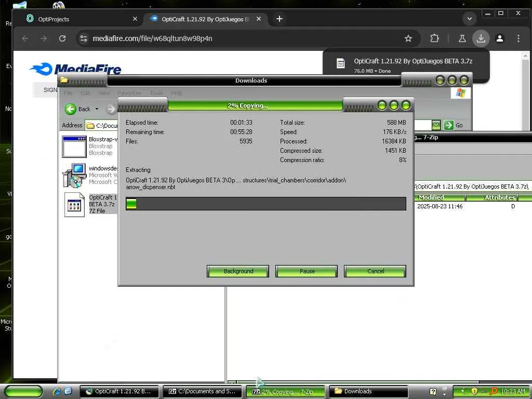Select the OptiCraft 7Z file icon
The image size is (532, 399).
point(75,205)
